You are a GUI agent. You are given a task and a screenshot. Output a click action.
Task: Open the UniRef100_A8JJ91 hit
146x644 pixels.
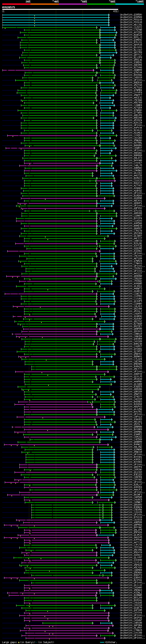click(131, 25)
